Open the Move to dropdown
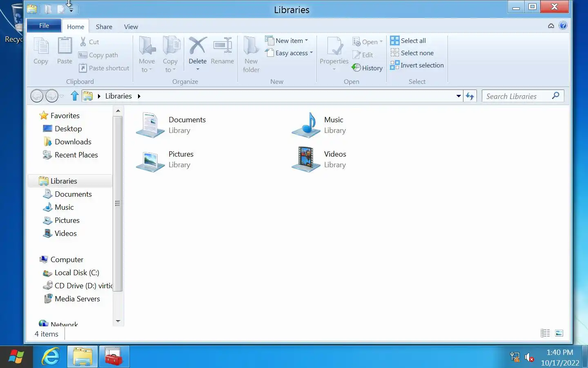The width and height of the screenshot is (588, 368). 147,54
